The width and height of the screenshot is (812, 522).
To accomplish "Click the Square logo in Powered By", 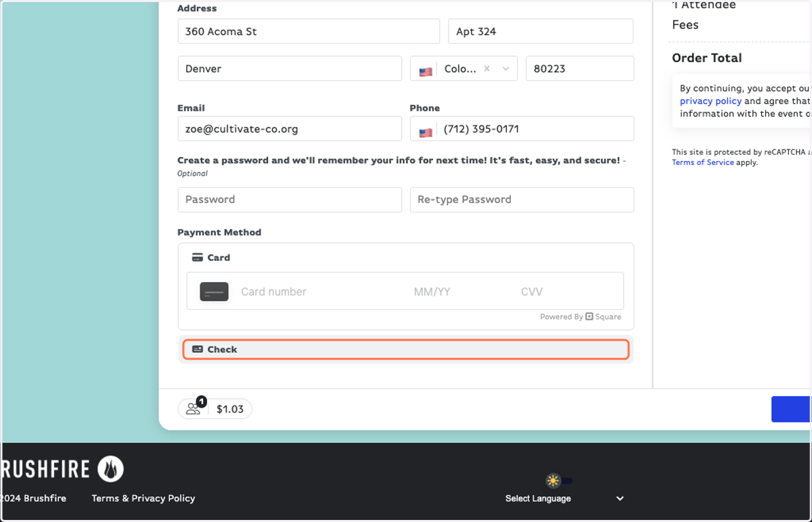I will [589, 316].
